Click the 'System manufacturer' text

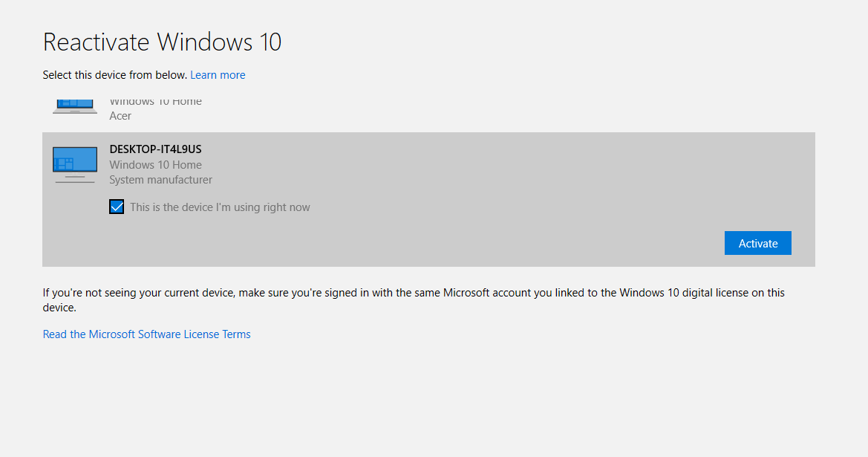tap(160, 180)
